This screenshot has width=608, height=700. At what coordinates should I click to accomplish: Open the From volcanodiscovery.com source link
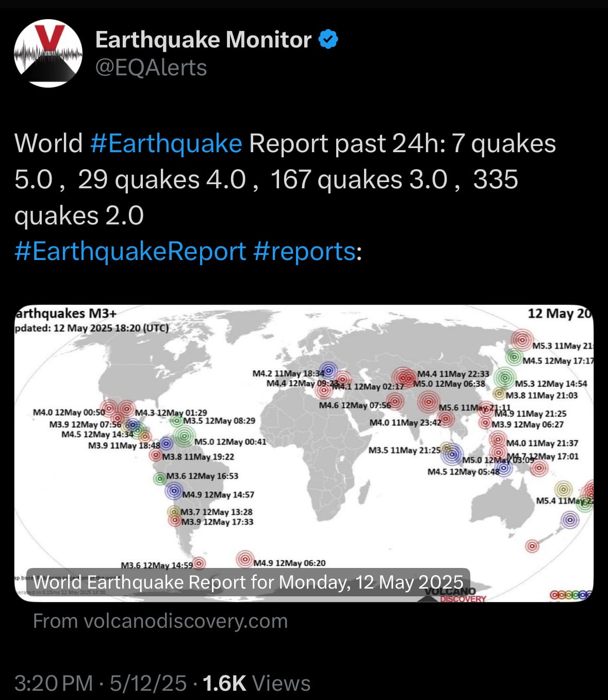(160, 621)
